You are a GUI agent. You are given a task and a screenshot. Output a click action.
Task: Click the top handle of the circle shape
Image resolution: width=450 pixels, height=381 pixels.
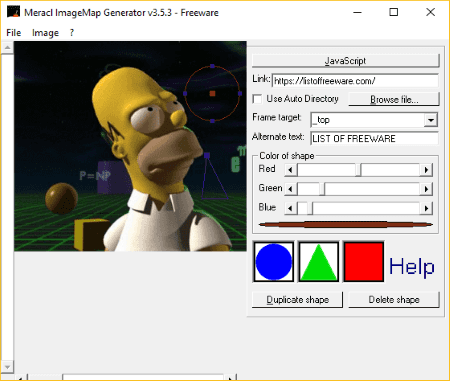(212, 66)
